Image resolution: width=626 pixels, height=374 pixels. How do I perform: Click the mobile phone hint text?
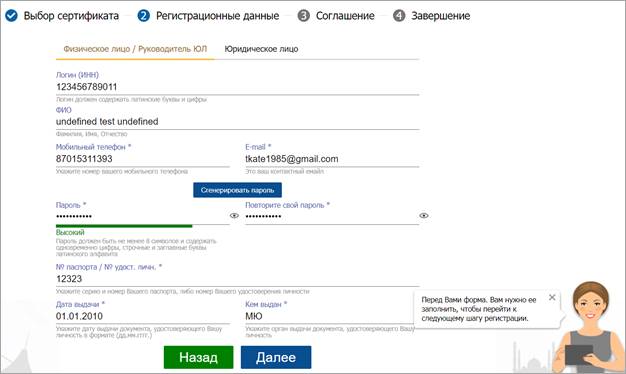point(122,172)
